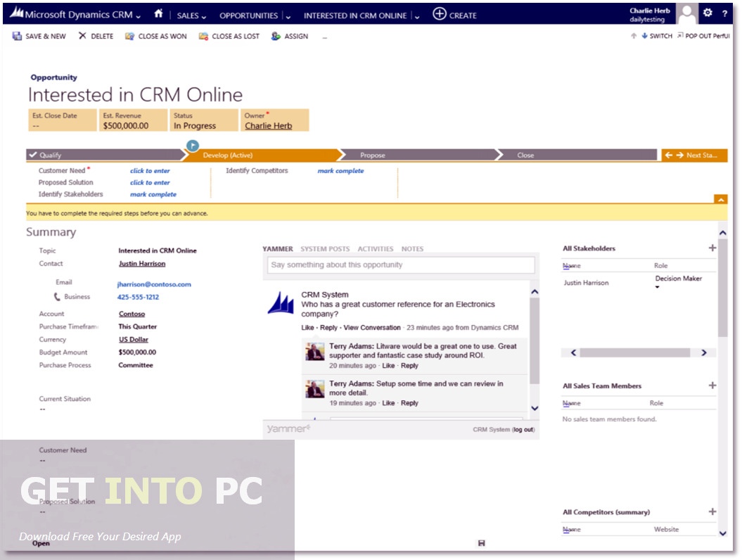The height and width of the screenshot is (560, 742).
Task: Click email jharrison@contoso.com
Action: coord(154,284)
